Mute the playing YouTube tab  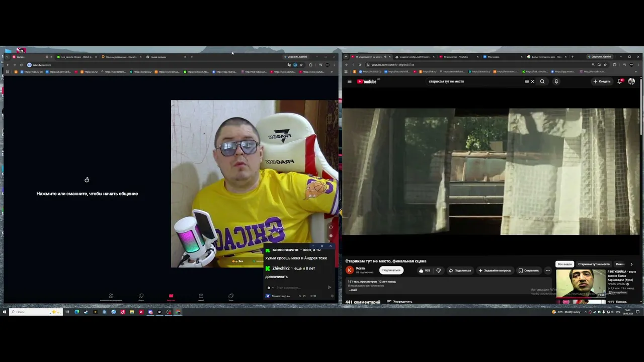coord(385,57)
